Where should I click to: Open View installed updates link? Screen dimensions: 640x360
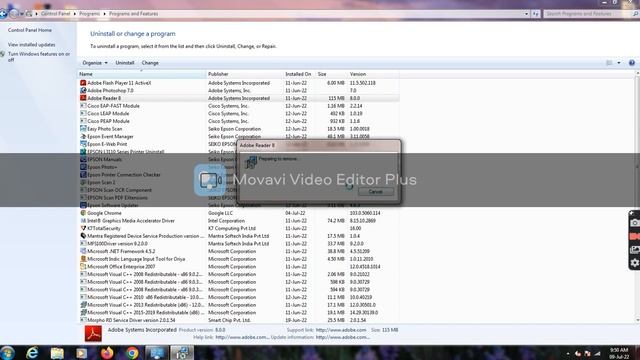pos(31,44)
